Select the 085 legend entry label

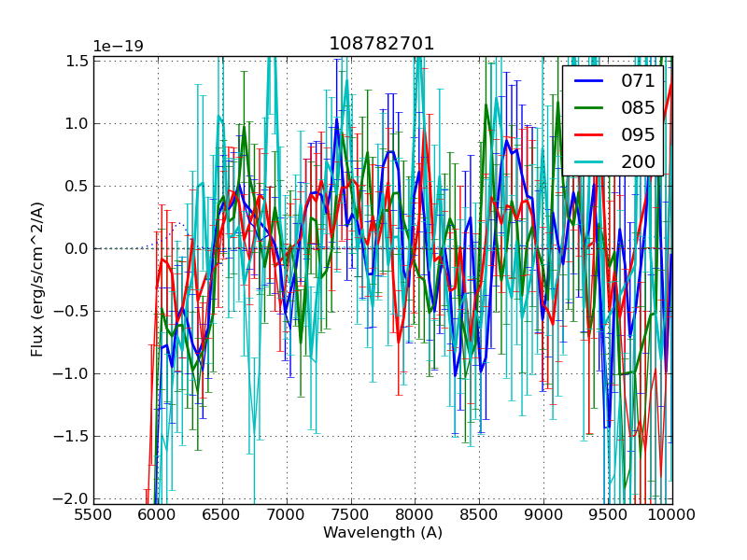pos(639,107)
